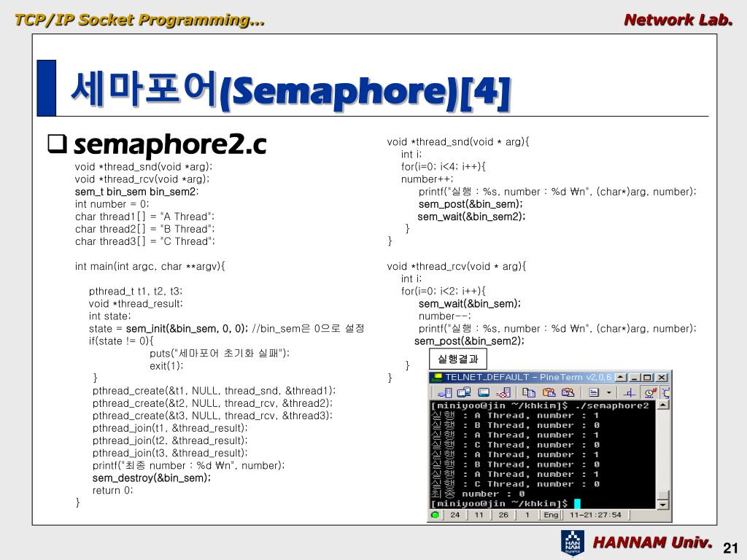Click the lined page icon in PineTerm toolbar
This screenshot has height=560, width=747.
coord(594,393)
